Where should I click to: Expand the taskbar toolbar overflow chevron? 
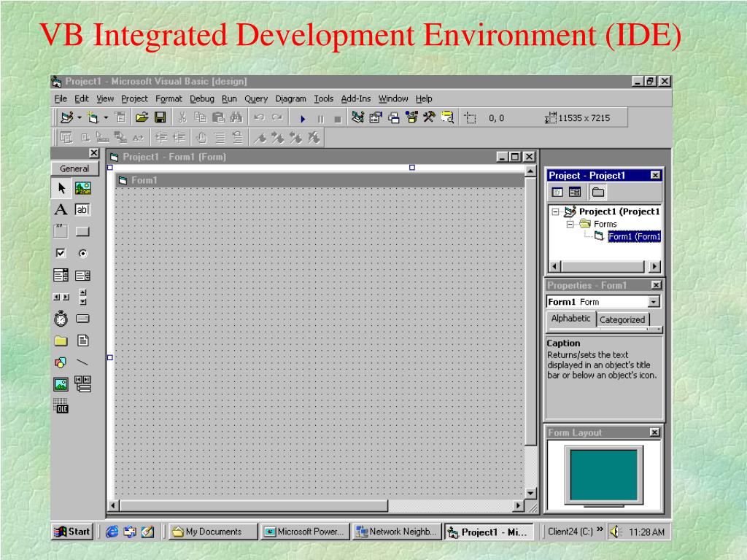click(x=600, y=529)
